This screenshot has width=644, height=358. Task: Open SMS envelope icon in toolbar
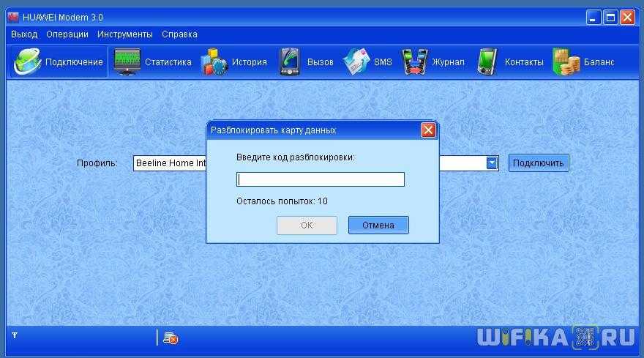point(356,62)
